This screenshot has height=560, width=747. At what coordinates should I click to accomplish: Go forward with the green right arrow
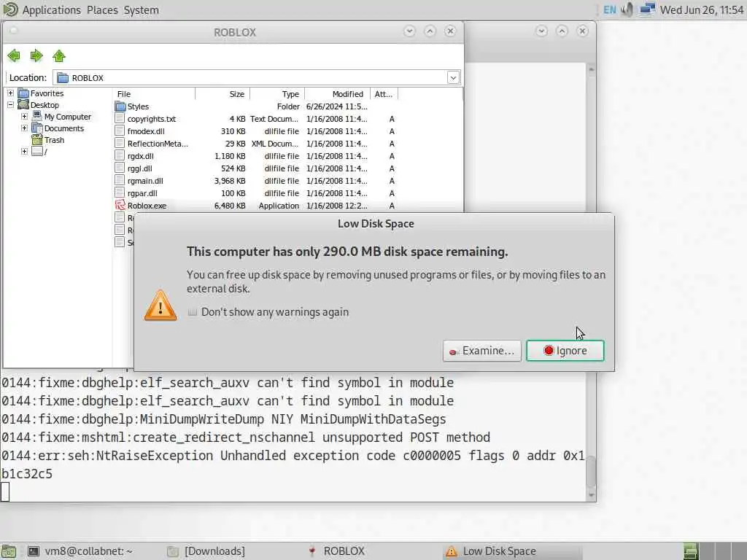(36, 55)
